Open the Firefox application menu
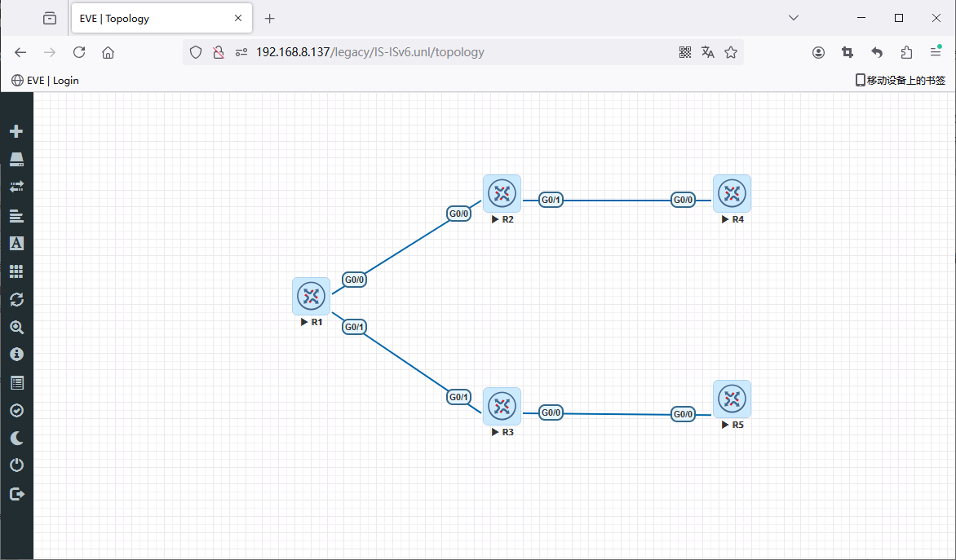 coord(936,52)
